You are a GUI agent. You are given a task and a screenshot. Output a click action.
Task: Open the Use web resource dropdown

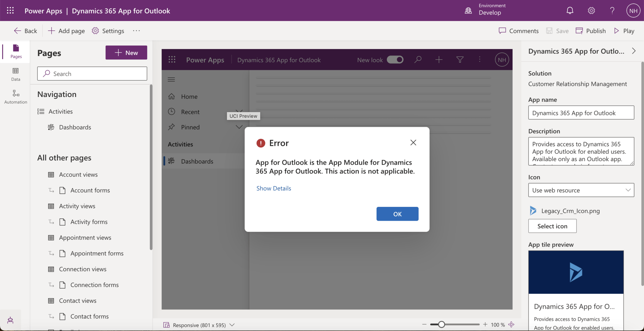coord(581,190)
